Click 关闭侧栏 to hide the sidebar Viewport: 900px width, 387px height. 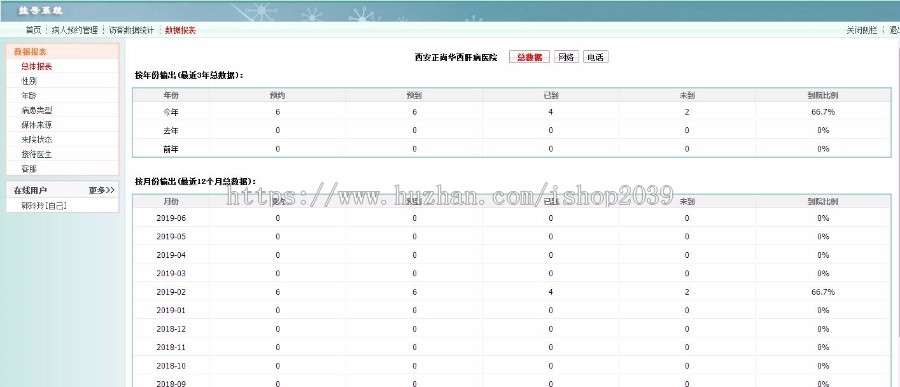point(862,30)
